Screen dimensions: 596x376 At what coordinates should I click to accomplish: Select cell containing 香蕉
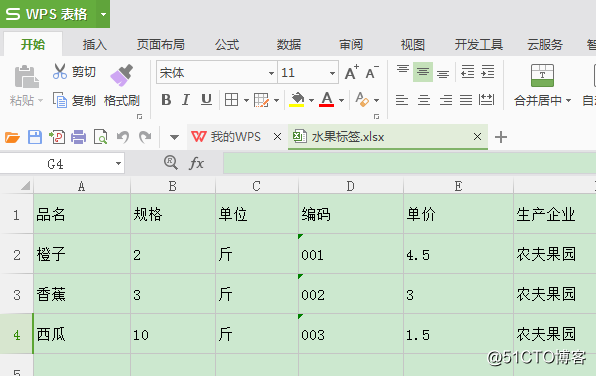(82, 294)
